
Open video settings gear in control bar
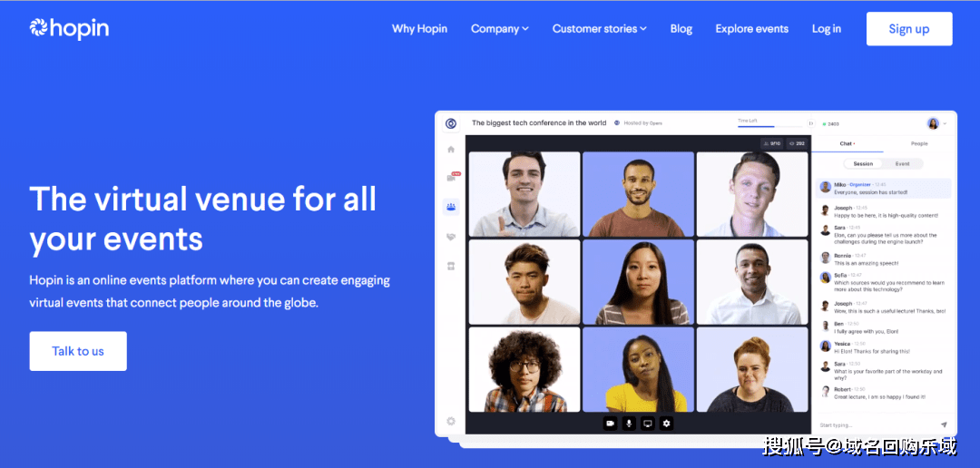[x=666, y=424]
